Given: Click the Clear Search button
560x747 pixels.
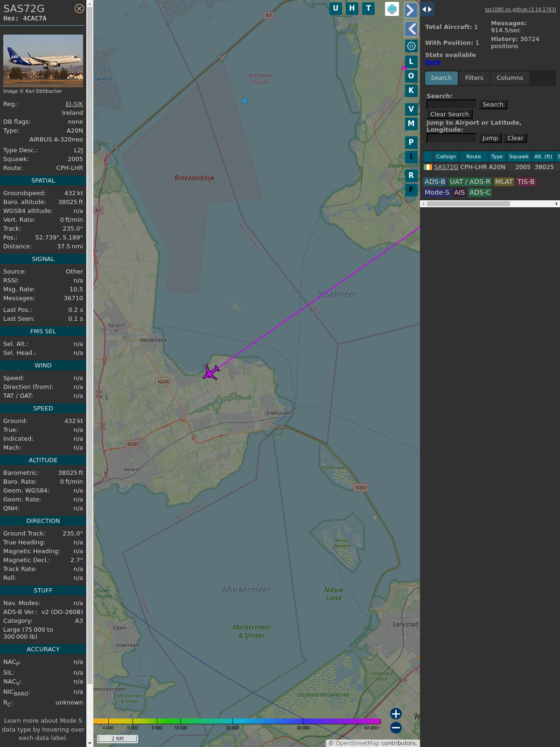Looking at the screenshot, I should [x=449, y=114].
